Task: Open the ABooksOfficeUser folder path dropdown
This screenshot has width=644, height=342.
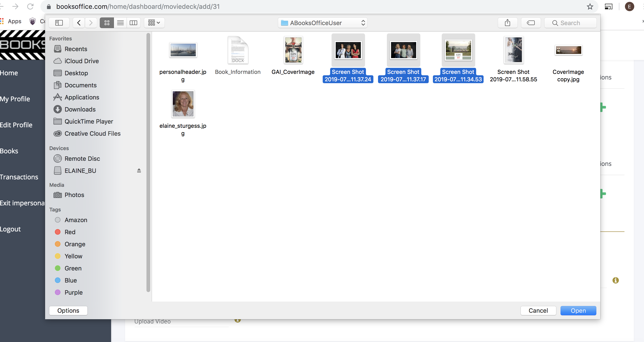Action: 322,23
